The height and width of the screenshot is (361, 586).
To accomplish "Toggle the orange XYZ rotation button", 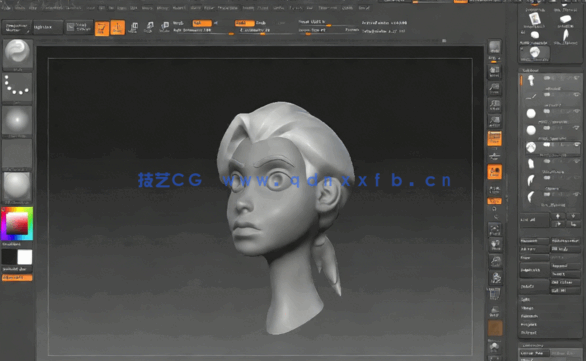I will 494,201.
